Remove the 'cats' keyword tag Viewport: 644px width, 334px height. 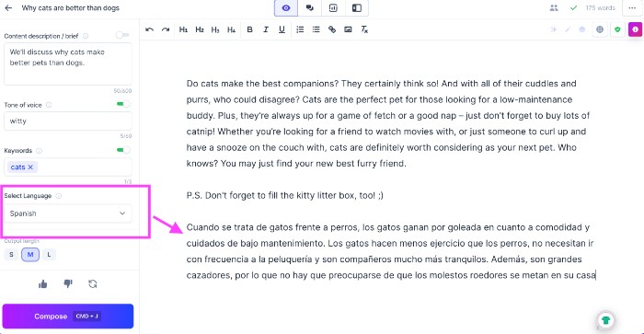30,167
